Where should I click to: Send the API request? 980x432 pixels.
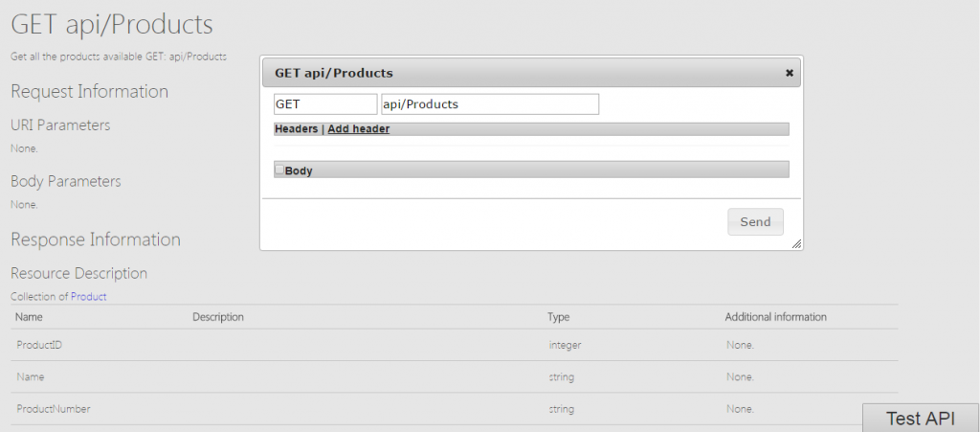pyautogui.click(x=755, y=222)
